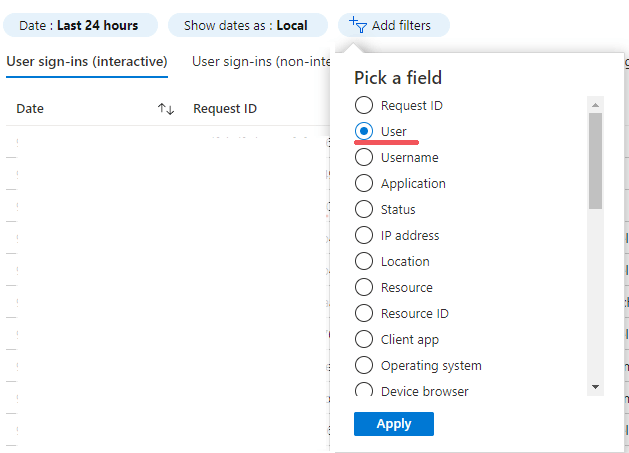Select the User radio button

pos(364,131)
